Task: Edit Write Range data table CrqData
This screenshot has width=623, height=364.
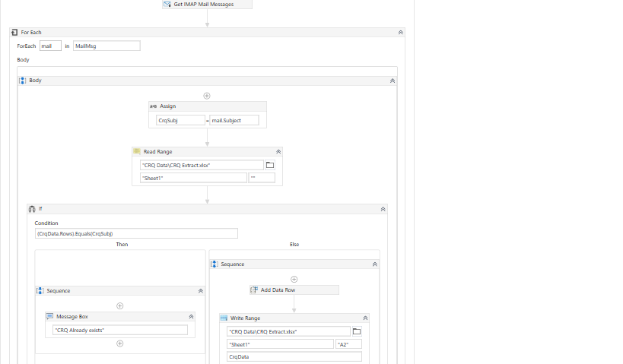Action: 294,356
